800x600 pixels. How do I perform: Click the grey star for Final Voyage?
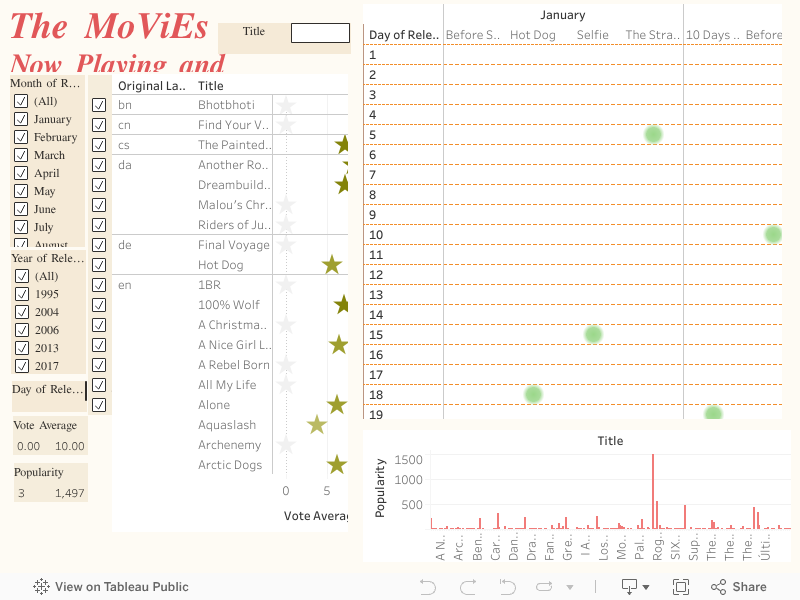click(286, 245)
